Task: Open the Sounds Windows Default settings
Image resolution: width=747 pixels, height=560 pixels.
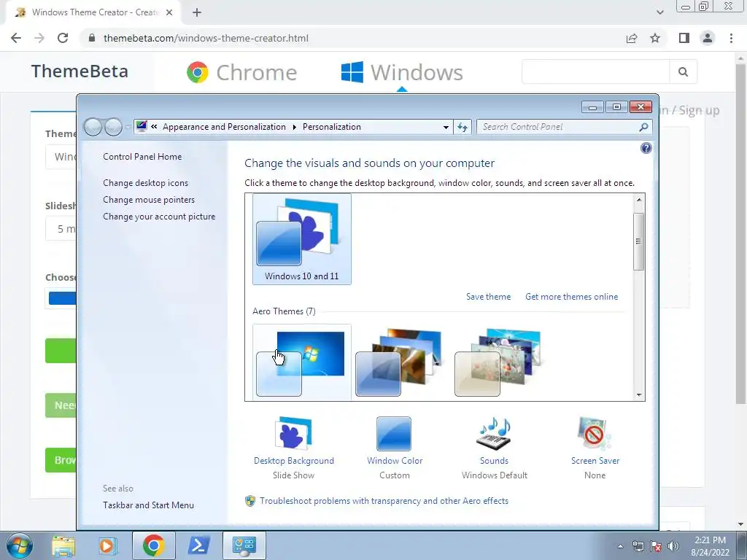Action: pos(494,448)
